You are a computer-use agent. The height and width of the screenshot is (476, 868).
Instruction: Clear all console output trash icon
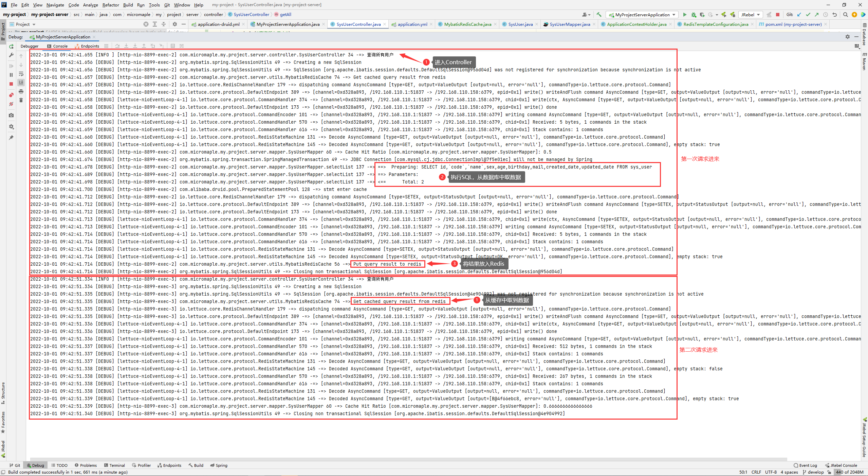21,100
